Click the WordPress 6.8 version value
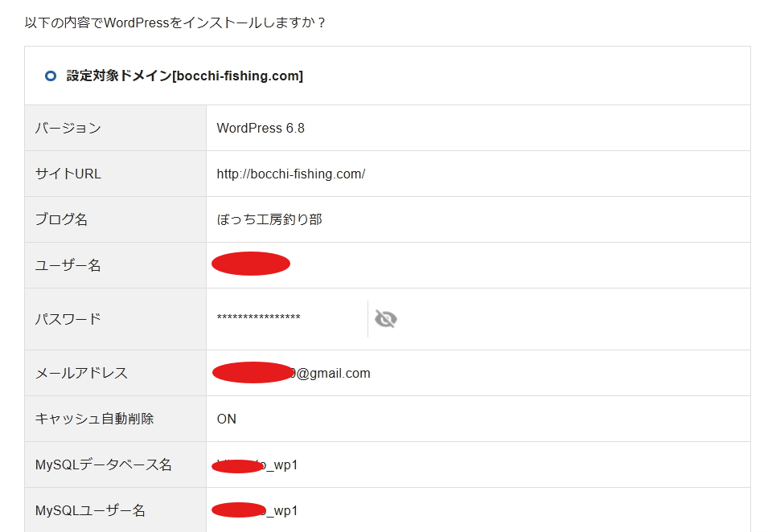 coord(261,129)
